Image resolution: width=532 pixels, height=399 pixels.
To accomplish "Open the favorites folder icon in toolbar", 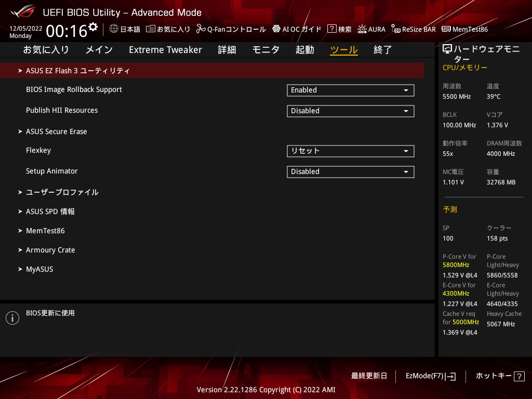I will (x=151, y=29).
